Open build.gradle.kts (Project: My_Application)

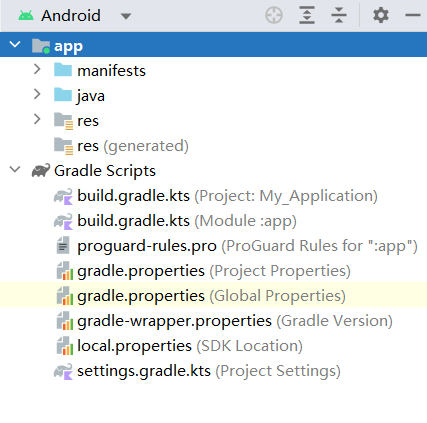[x=227, y=196]
